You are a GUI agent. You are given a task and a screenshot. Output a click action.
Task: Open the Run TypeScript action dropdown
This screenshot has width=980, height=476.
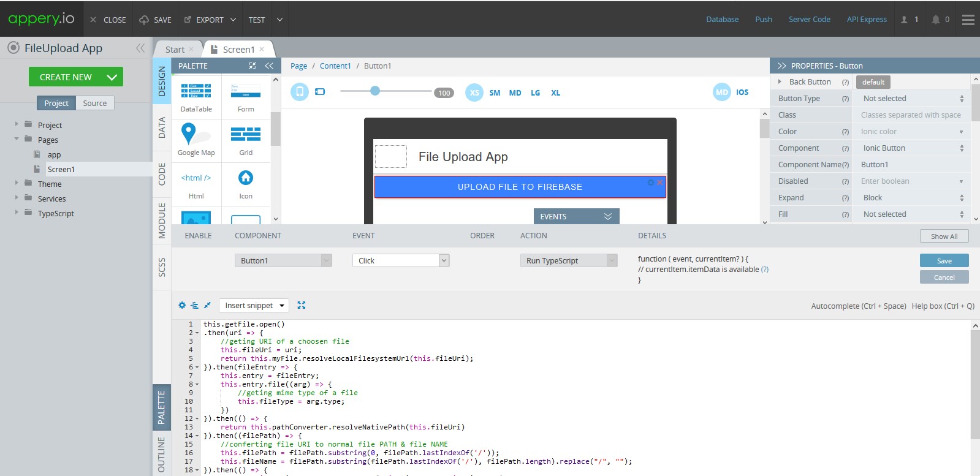click(x=569, y=260)
